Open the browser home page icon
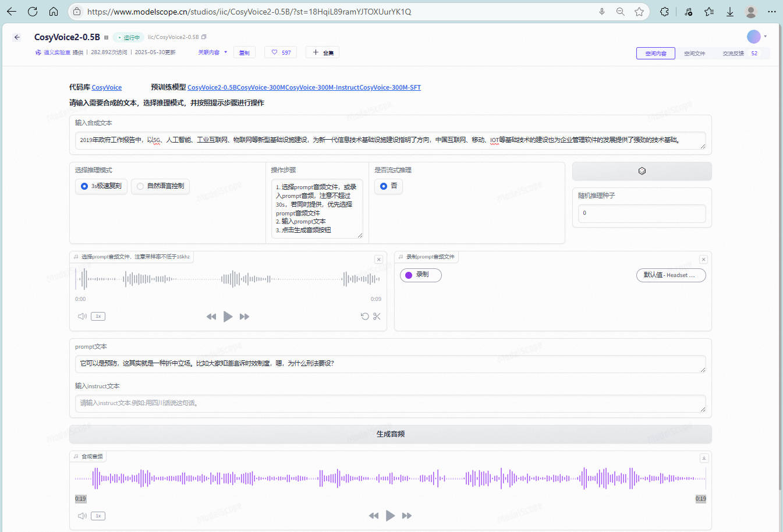The width and height of the screenshot is (783, 532). [54, 12]
